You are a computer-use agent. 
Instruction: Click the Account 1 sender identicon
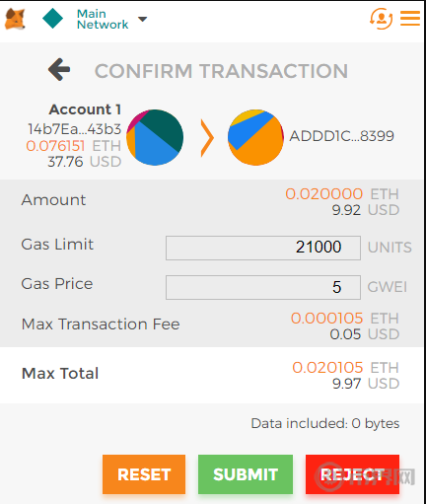click(x=155, y=137)
